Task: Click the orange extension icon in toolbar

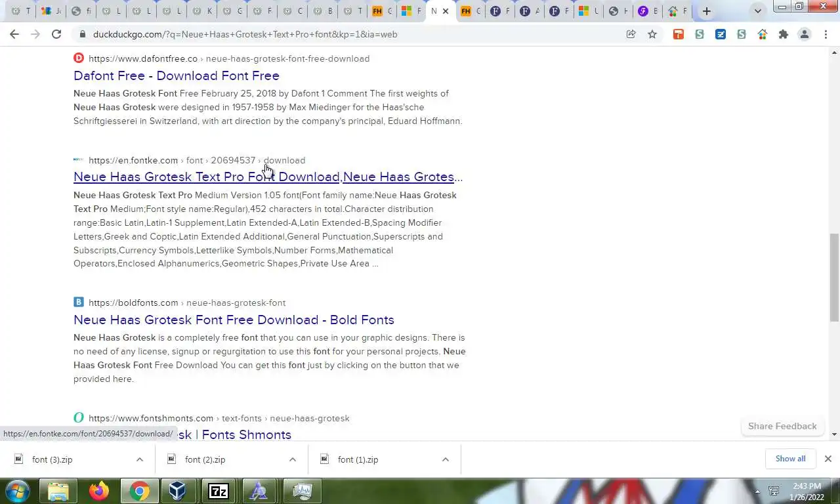Action: pos(679,34)
